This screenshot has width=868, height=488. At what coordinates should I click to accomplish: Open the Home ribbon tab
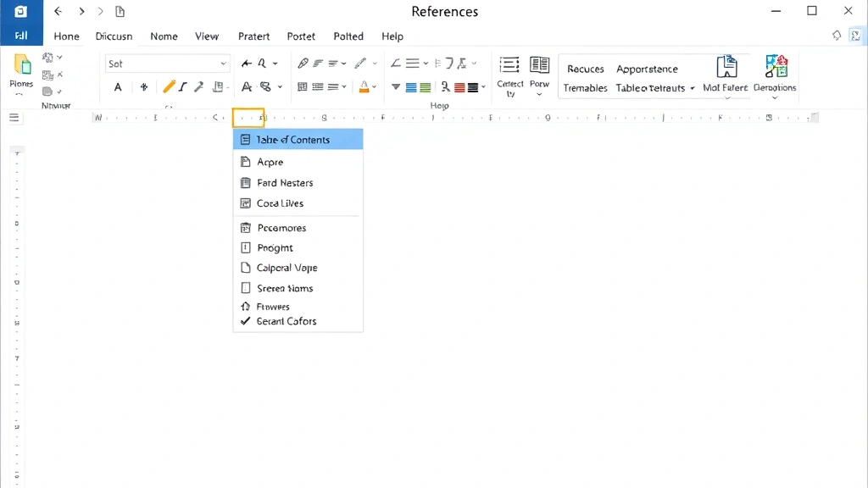coord(66,36)
